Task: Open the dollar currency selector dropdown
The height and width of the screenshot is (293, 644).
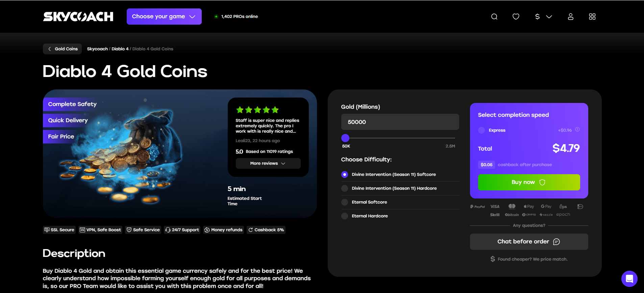Action: [x=543, y=17]
